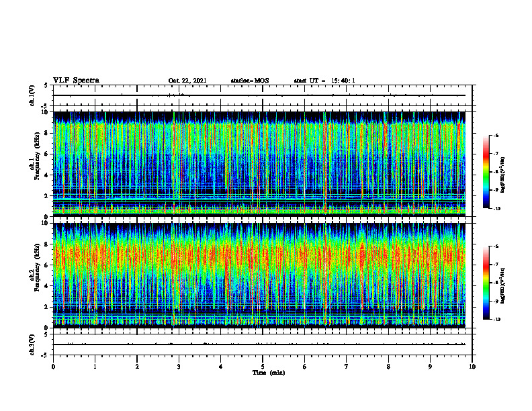Click time axis tick label "10"
Screen dimensions: 532x411
coord(472,367)
